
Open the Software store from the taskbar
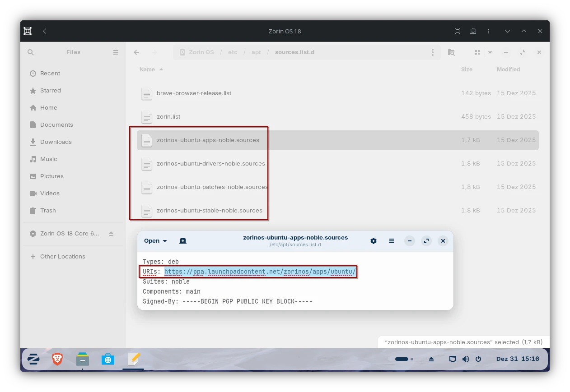pyautogui.click(x=108, y=359)
